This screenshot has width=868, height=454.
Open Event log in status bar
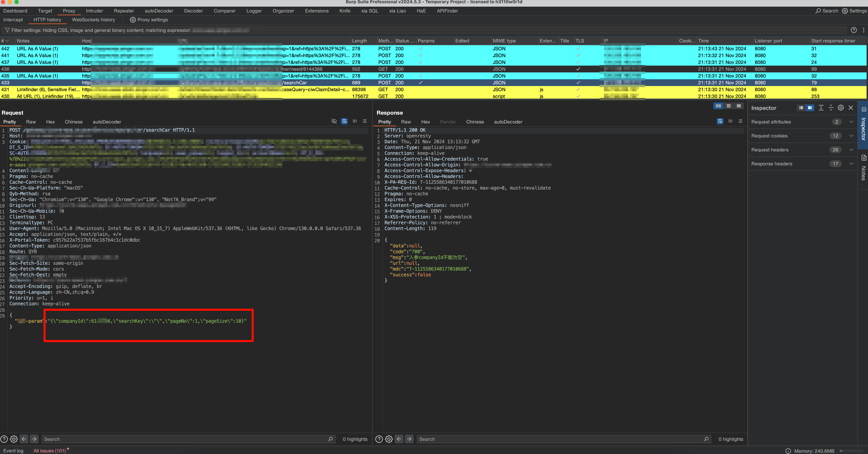[x=13, y=451]
